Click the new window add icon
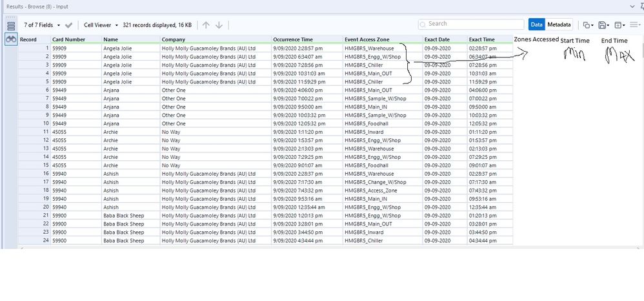 pyautogui.click(x=619, y=25)
